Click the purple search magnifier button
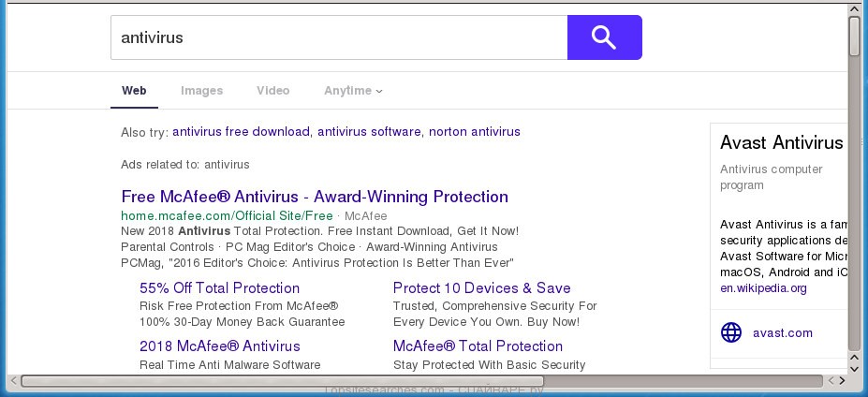 coord(605,37)
